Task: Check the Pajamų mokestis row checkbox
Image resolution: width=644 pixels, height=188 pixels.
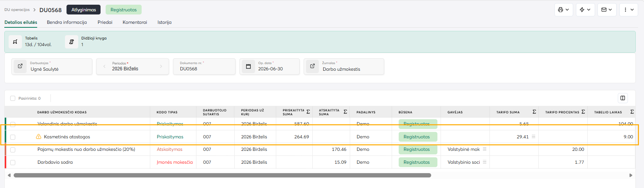Action: click(x=13, y=150)
